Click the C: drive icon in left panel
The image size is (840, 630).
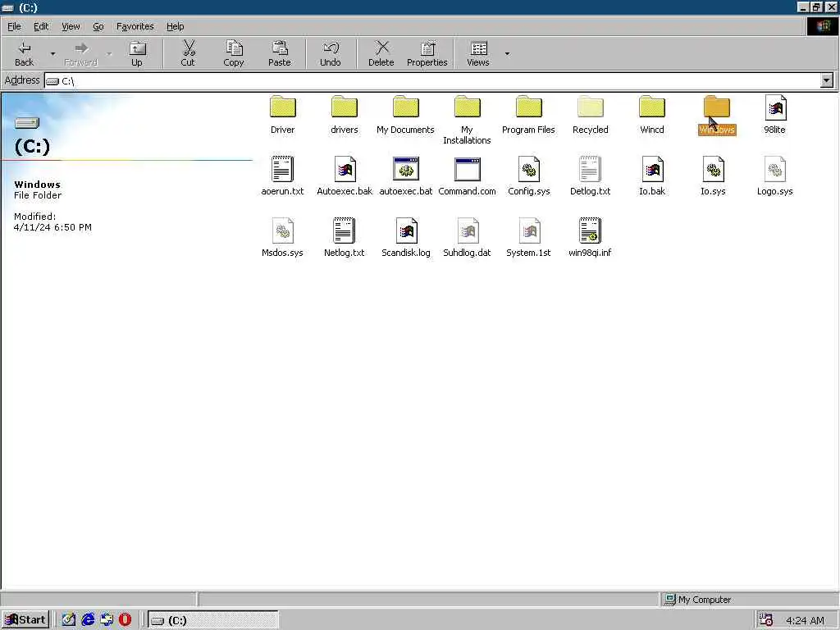click(27, 123)
